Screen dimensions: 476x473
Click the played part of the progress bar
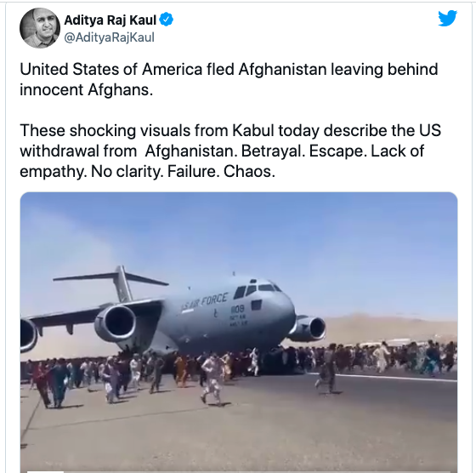46,472
